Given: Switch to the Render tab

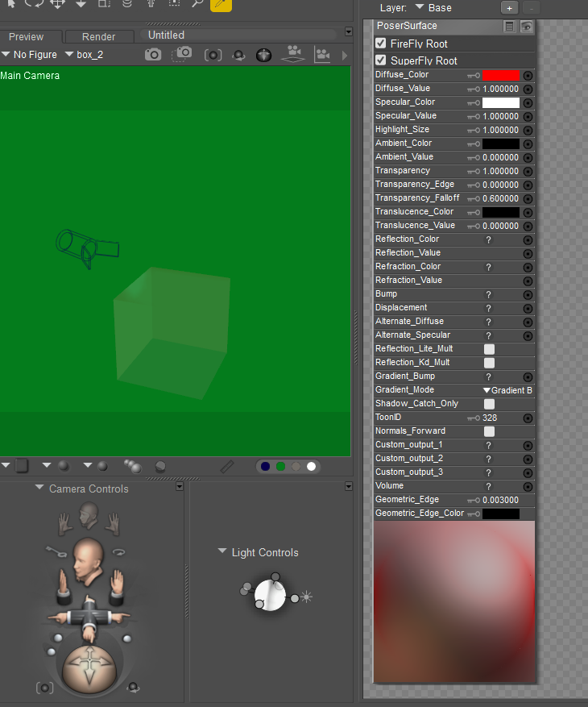Looking at the screenshot, I should (x=99, y=36).
